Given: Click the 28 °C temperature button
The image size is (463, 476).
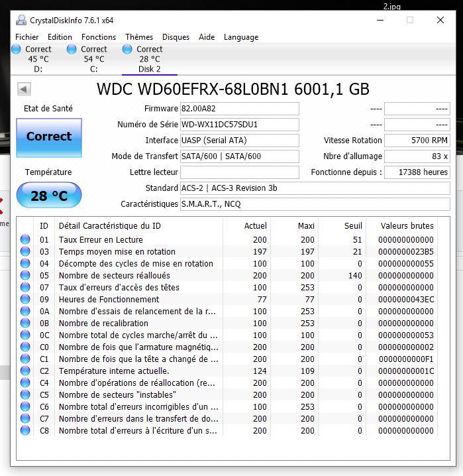Looking at the screenshot, I should 49,195.
